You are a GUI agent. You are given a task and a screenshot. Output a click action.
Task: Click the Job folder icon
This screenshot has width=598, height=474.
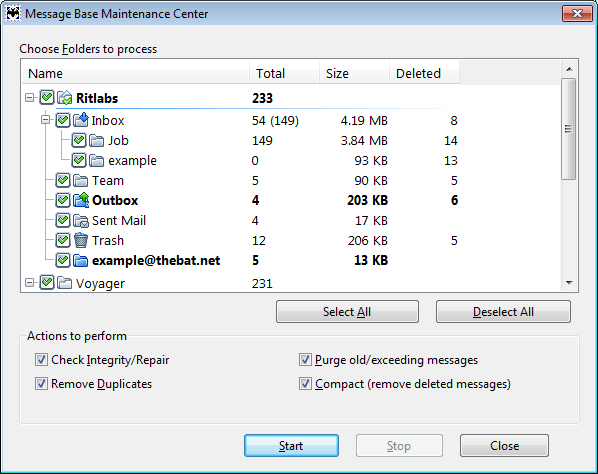pyautogui.click(x=96, y=140)
